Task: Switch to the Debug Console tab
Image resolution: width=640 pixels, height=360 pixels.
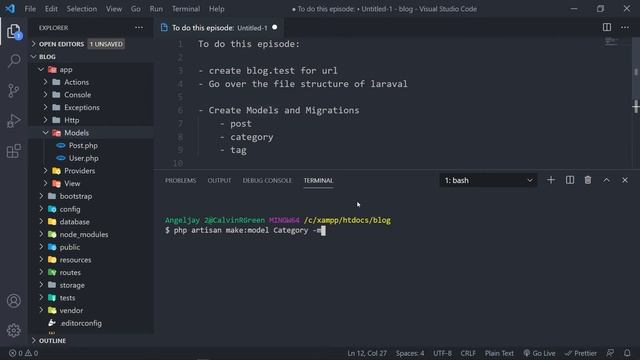Action: (267, 180)
